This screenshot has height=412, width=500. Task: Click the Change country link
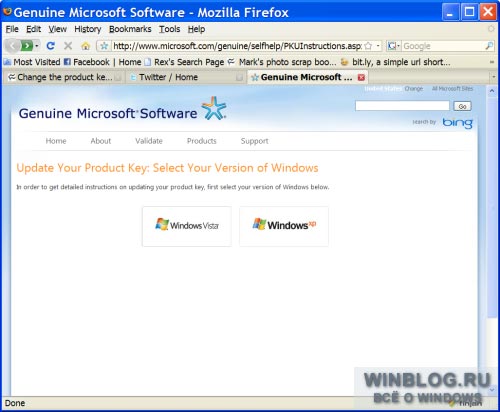414,89
